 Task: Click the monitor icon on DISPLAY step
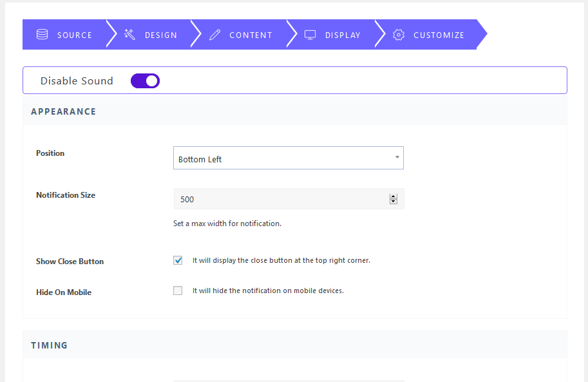coord(310,35)
